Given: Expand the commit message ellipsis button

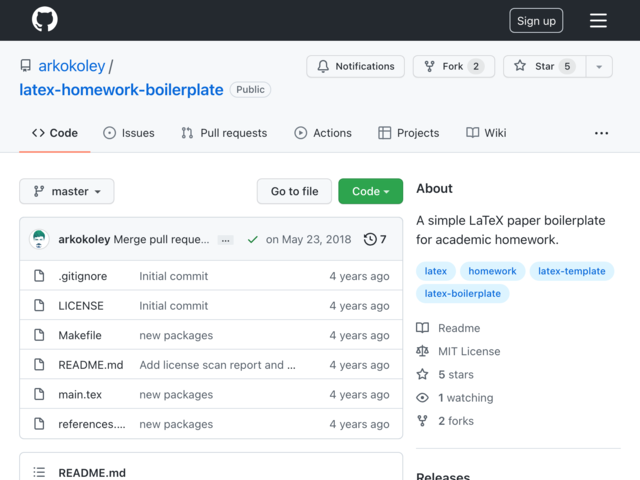Looking at the screenshot, I should pyautogui.click(x=225, y=240).
